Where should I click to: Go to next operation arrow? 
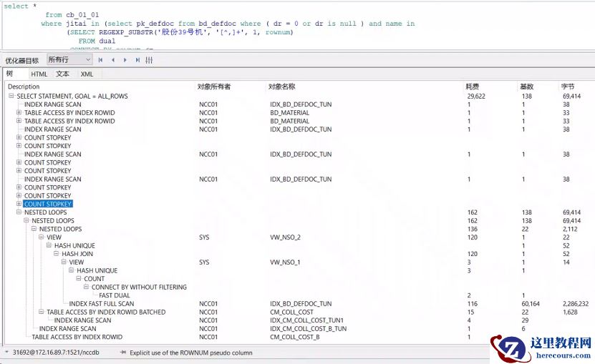[x=125, y=60]
